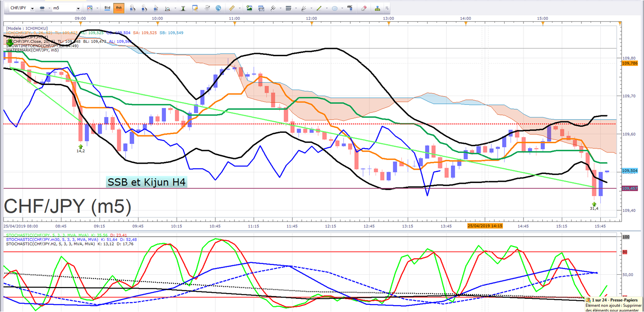Click the first magnifier zoom tool icon

(133, 8)
